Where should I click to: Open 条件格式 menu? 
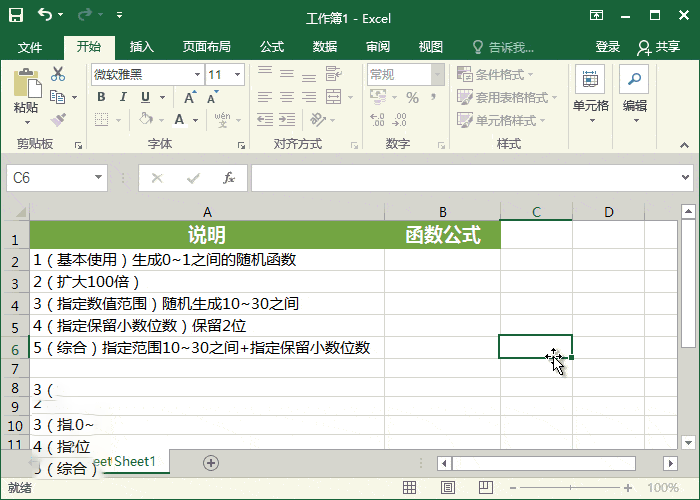pos(495,74)
